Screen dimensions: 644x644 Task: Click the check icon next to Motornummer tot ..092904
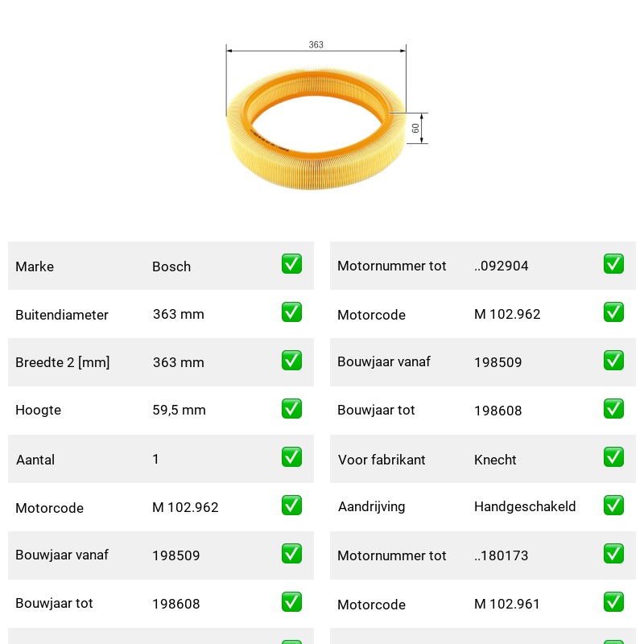(613, 264)
